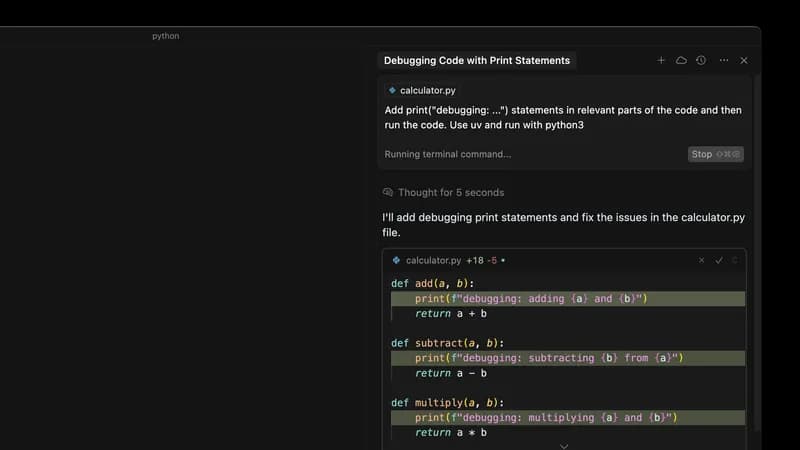Image resolution: width=800 pixels, height=450 pixels.
Task: Click the Python icon in diff header
Action: 396,260
